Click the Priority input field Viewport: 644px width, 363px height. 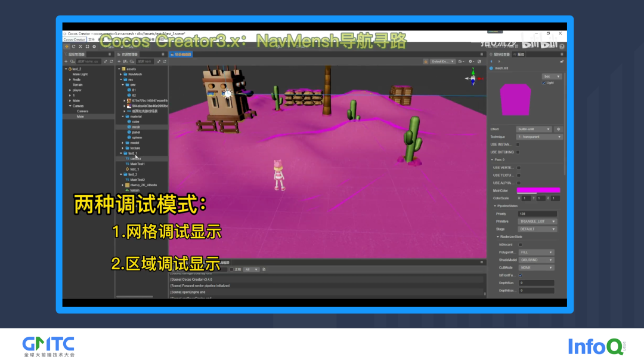tap(537, 213)
